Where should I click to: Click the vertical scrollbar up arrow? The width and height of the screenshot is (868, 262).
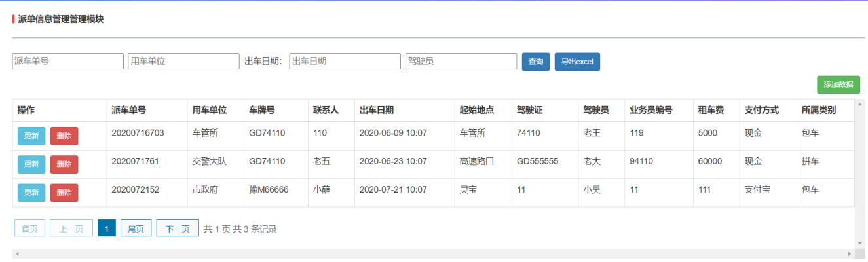click(x=860, y=104)
